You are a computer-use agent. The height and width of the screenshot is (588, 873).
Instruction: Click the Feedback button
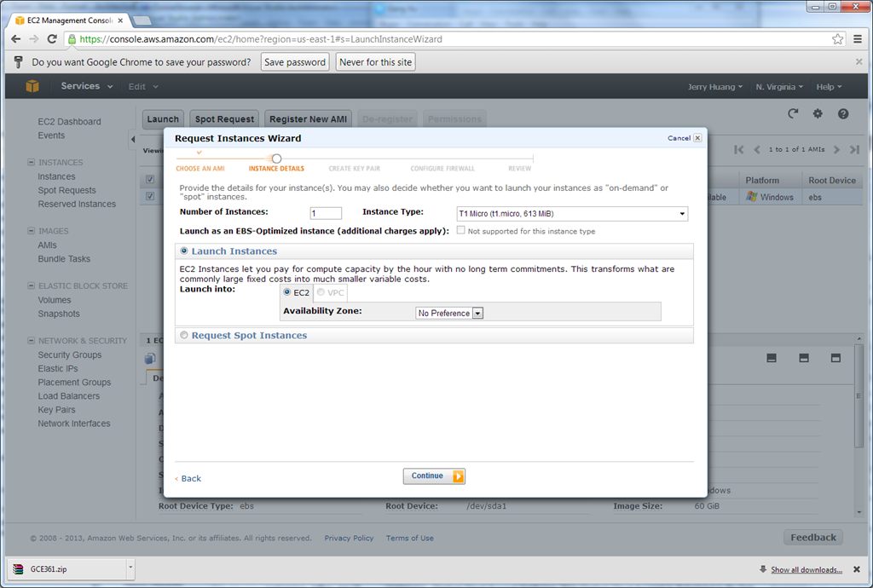(813, 538)
